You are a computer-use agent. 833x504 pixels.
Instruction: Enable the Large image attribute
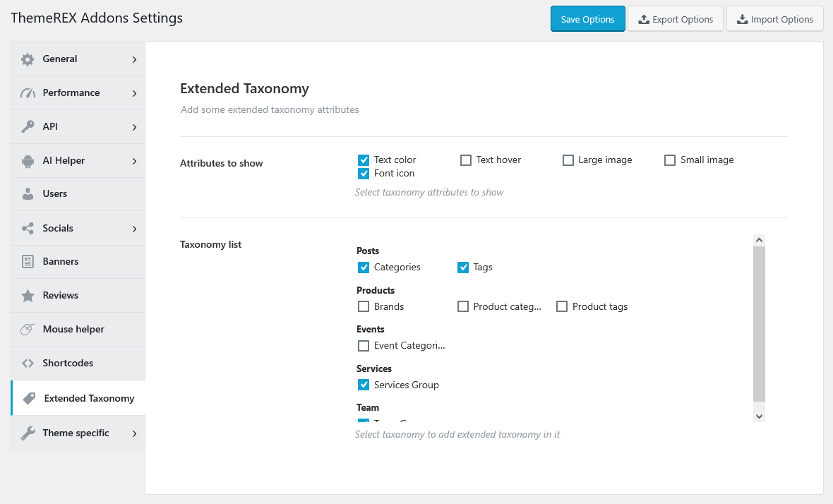click(x=568, y=160)
